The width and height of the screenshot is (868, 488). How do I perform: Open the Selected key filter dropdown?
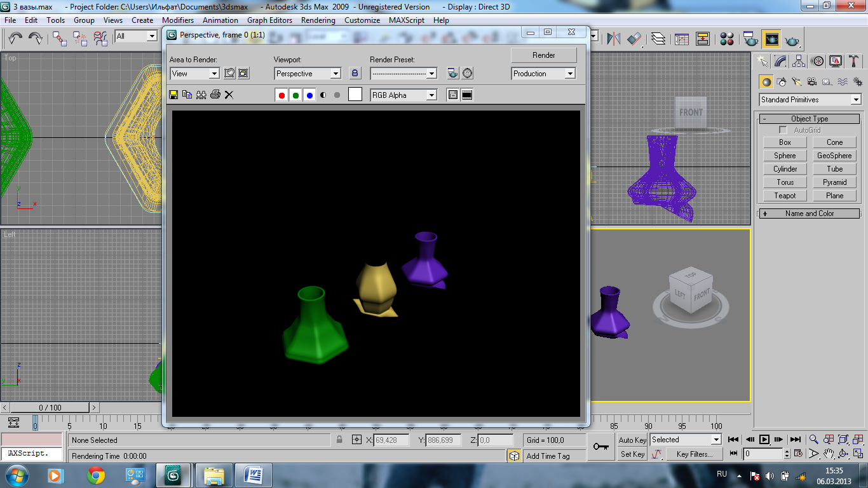point(686,440)
